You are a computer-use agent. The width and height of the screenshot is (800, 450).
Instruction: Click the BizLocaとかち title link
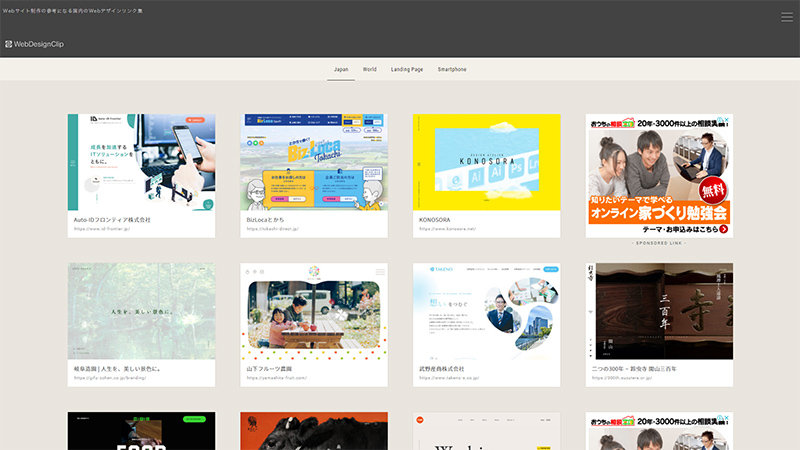pyautogui.click(x=265, y=220)
